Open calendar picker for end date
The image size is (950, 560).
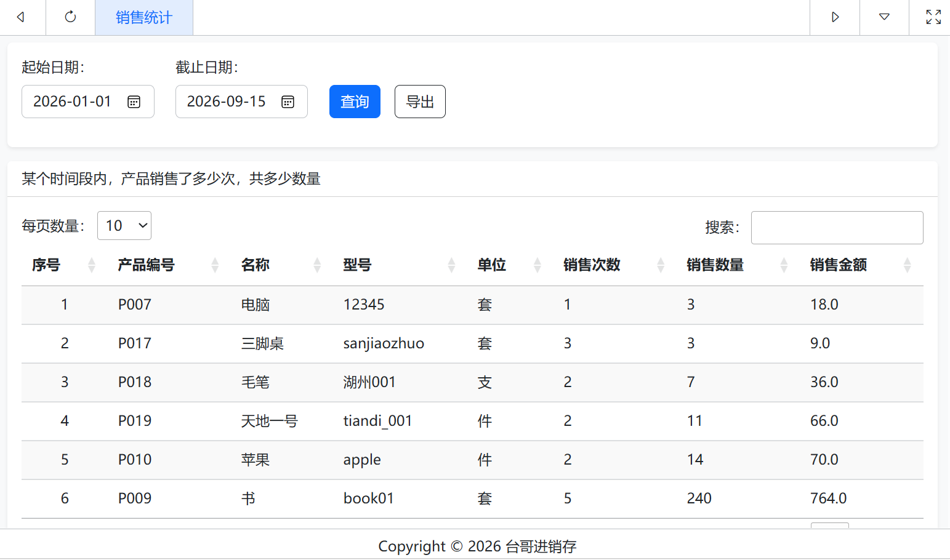288,102
